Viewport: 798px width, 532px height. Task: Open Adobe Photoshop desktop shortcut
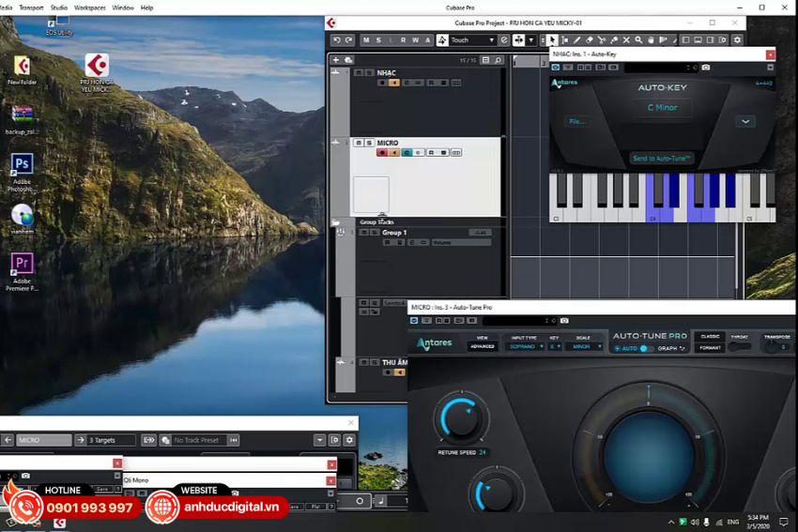tap(22, 173)
